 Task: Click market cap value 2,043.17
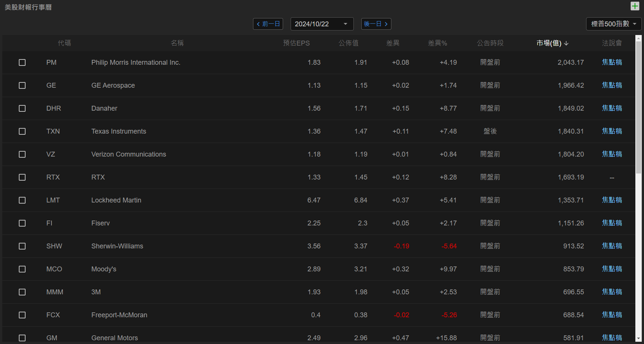571,62
